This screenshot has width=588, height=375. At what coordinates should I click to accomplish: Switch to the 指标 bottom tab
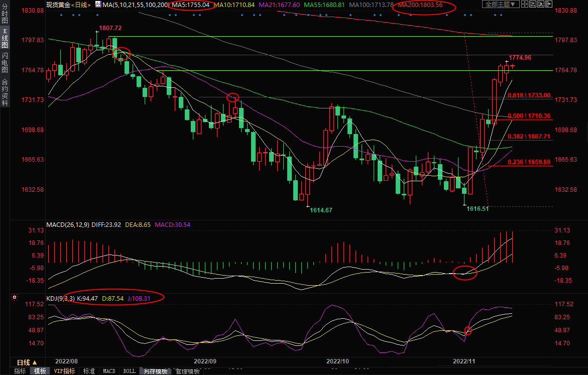[20, 371]
